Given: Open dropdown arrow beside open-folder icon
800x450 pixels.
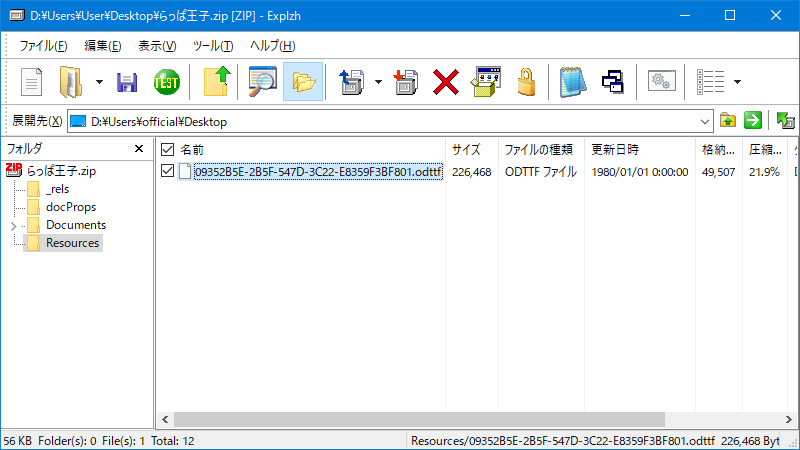Looking at the screenshot, I should (99, 82).
